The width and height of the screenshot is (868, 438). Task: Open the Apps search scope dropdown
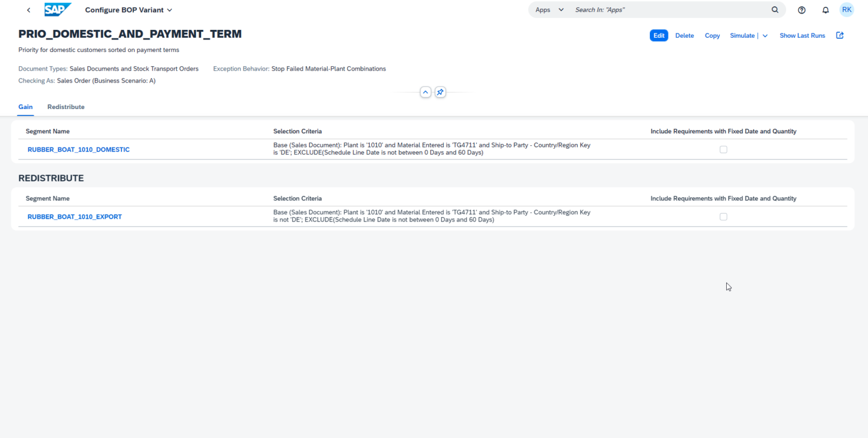pos(561,10)
